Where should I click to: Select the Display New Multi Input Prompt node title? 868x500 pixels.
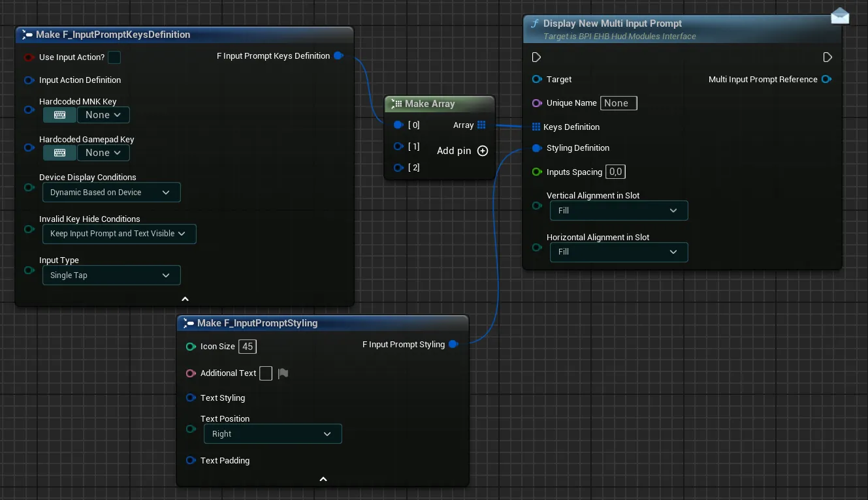coord(613,23)
